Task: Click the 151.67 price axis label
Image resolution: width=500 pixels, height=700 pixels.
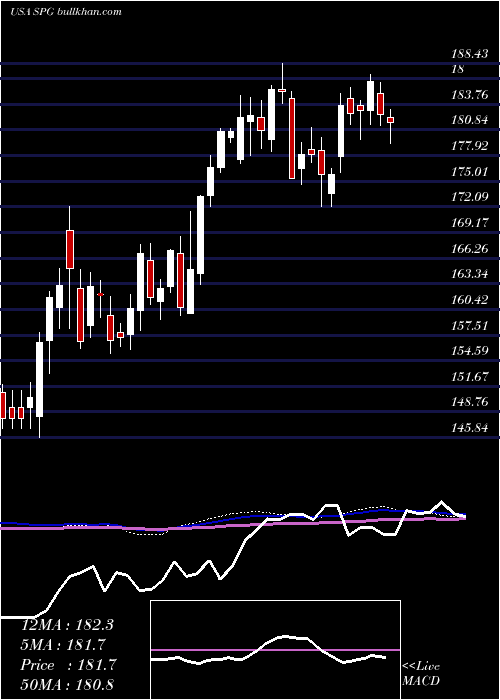Action: [469, 377]
